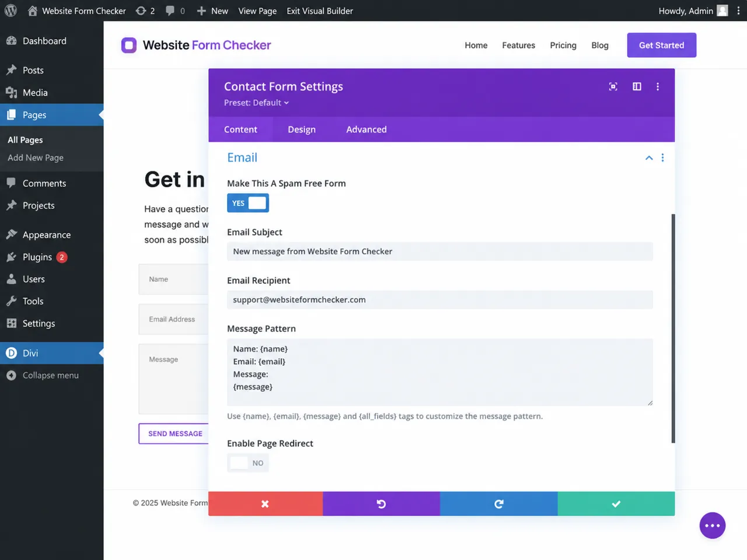Click the Home nav link
The image size is (747, 560).
coord(476,45)
